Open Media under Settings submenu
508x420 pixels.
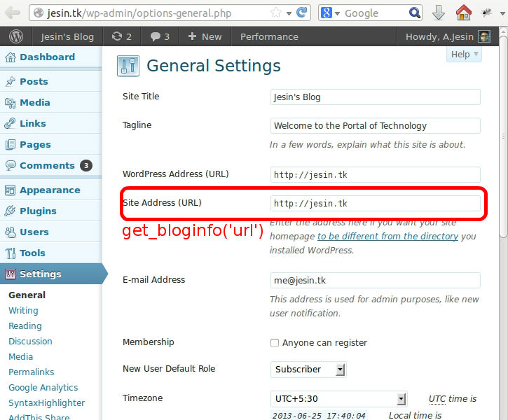point(21,356)
